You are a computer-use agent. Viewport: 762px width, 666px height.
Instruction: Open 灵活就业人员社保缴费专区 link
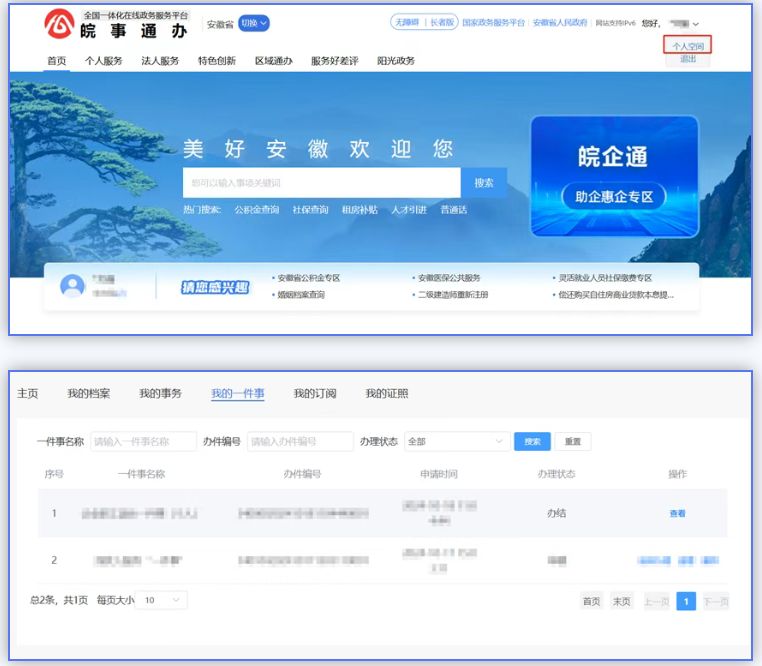tap(605, 278)
